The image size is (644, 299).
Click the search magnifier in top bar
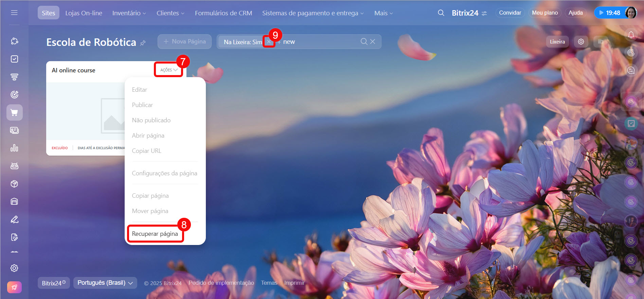(441, 13)
